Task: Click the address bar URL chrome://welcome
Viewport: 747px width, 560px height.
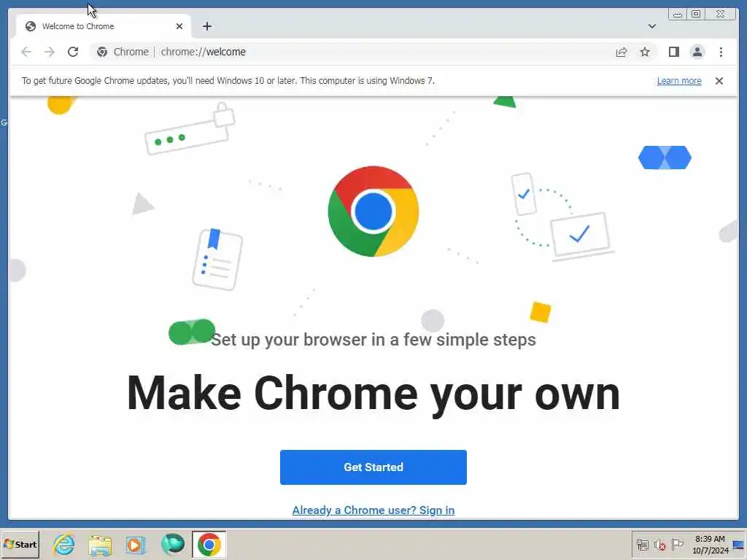Action: (204, 52)
